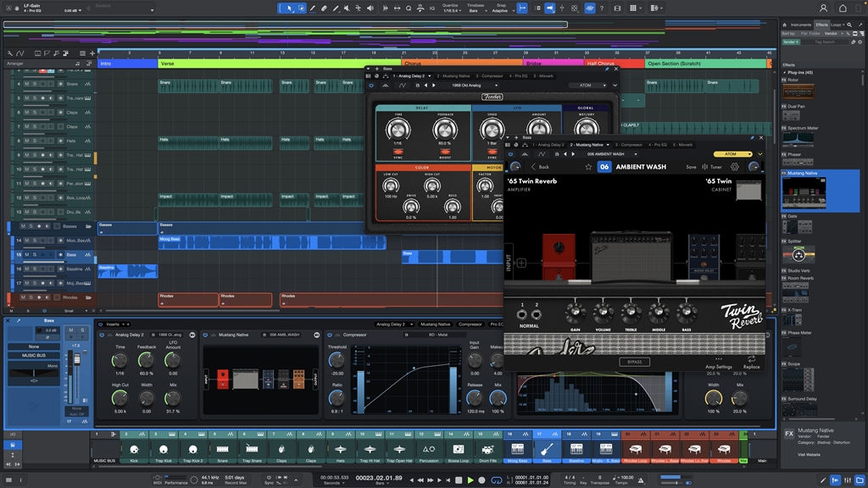Select the Paint tool
The height and width of the screenshot is (488, 868).
[x=312, y=8]
